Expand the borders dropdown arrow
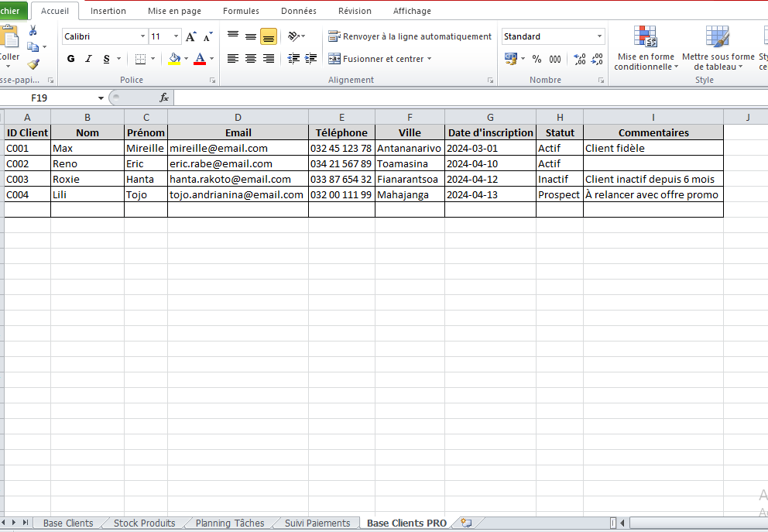Screen dimensions: 768x532 pos(153,59)
